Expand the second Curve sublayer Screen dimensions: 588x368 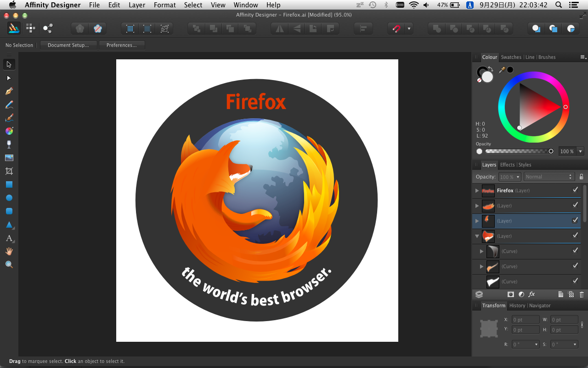click(481, 266)
